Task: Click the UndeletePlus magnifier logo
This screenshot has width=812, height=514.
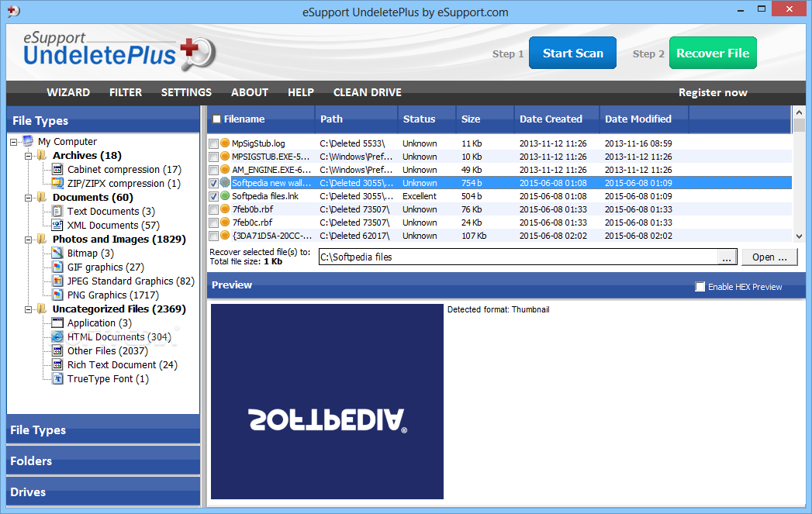Action: click(x=199, y=53)
